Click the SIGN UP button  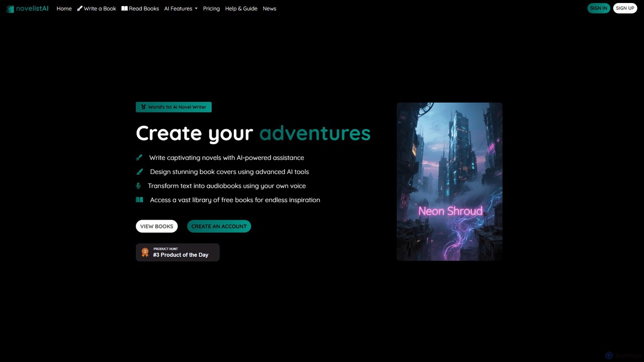coord(625,8)
